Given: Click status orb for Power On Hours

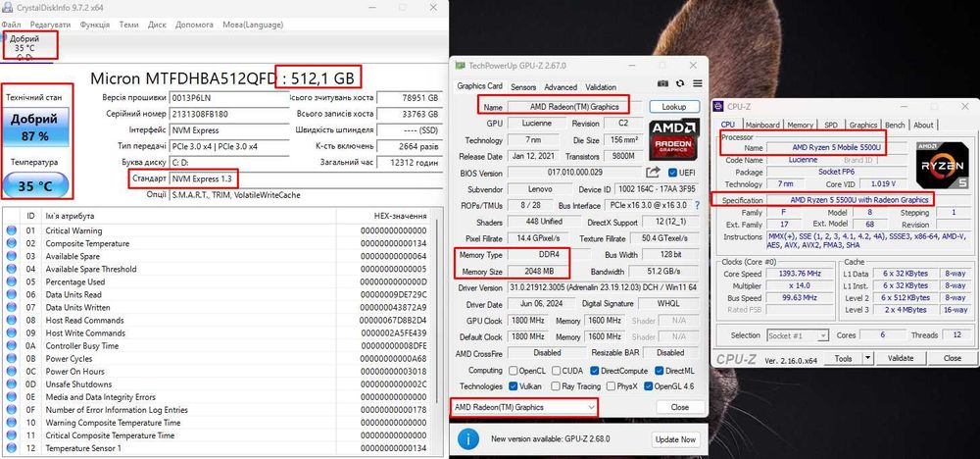Looking at the screenshot, I should [11, 372].
